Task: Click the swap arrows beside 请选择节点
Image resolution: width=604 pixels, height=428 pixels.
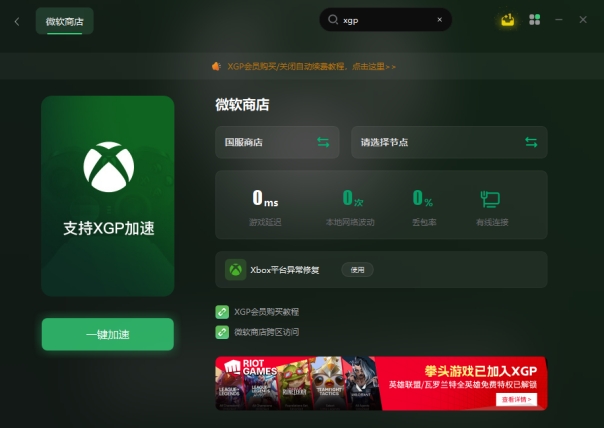Action: [531, 142]
